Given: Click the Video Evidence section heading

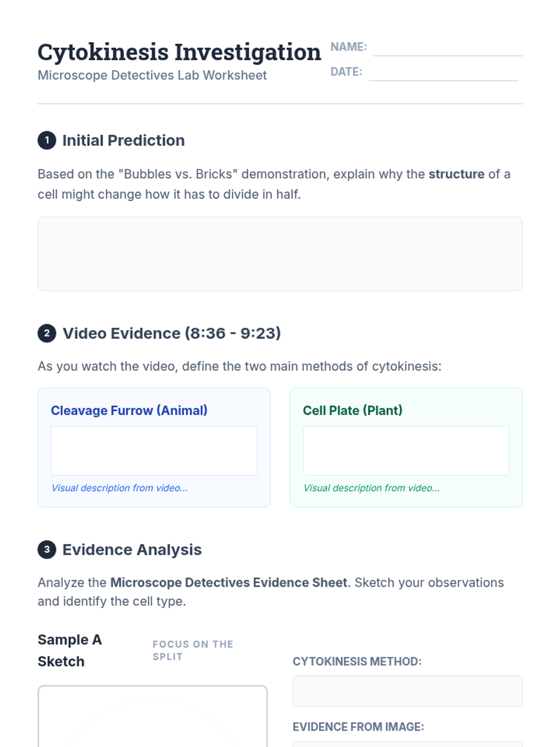Looking at the screenshot, I should pos(172,333).
